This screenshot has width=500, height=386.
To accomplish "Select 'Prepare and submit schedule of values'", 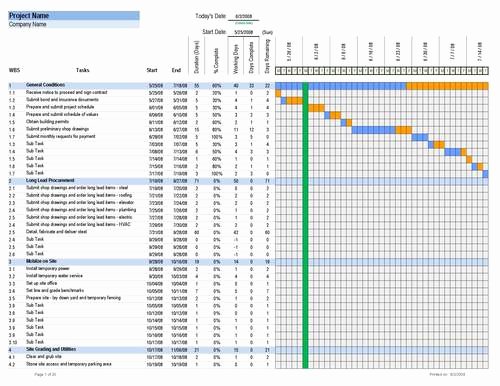I will pos(62,114).
